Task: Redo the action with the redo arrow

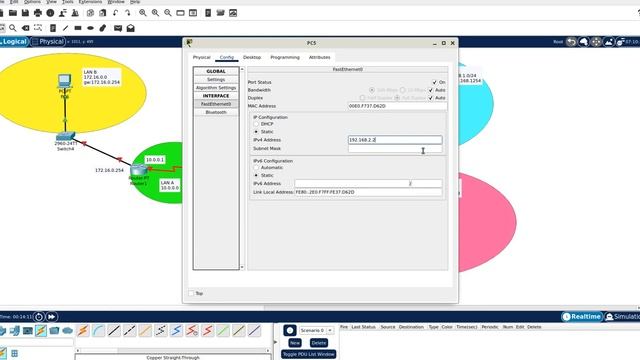Action: tap(128, 13)
